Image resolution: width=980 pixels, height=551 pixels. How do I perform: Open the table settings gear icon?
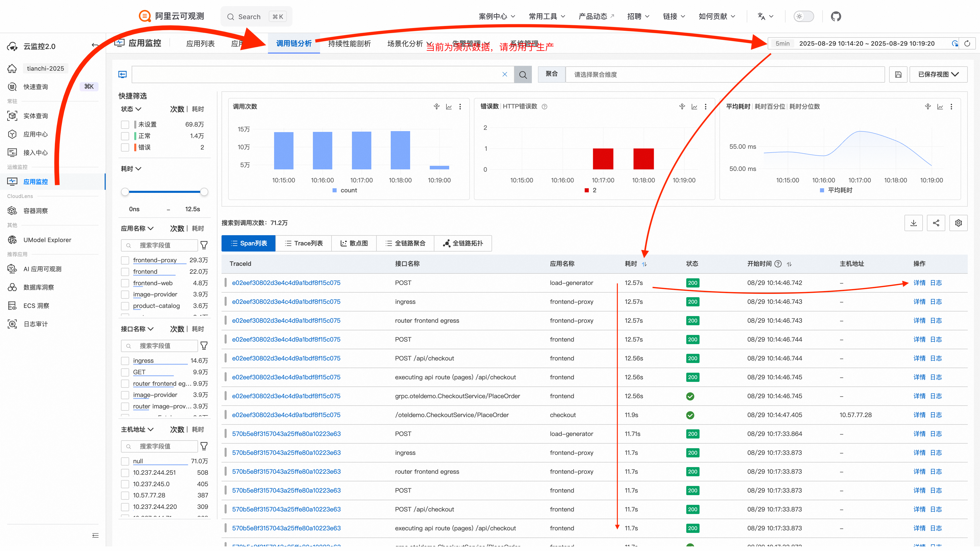pos(958,223)
